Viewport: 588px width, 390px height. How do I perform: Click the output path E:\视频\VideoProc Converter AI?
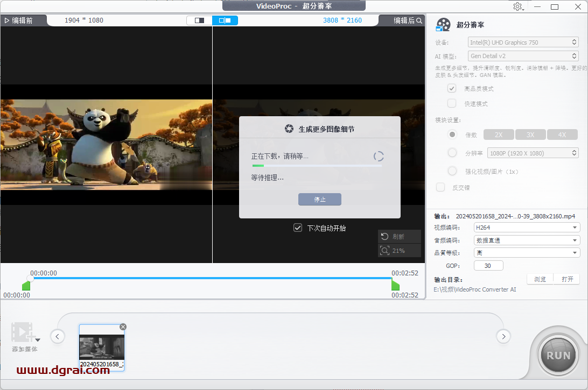coord(475,289)
